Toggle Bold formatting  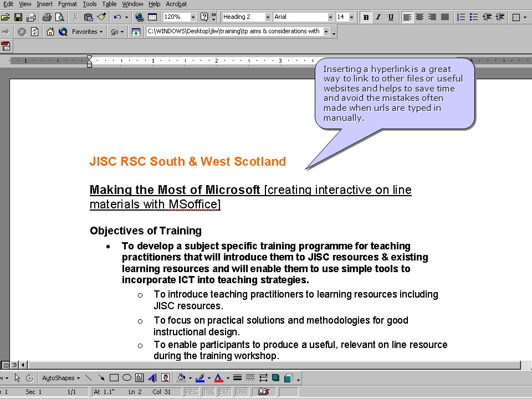coord(366,17)
